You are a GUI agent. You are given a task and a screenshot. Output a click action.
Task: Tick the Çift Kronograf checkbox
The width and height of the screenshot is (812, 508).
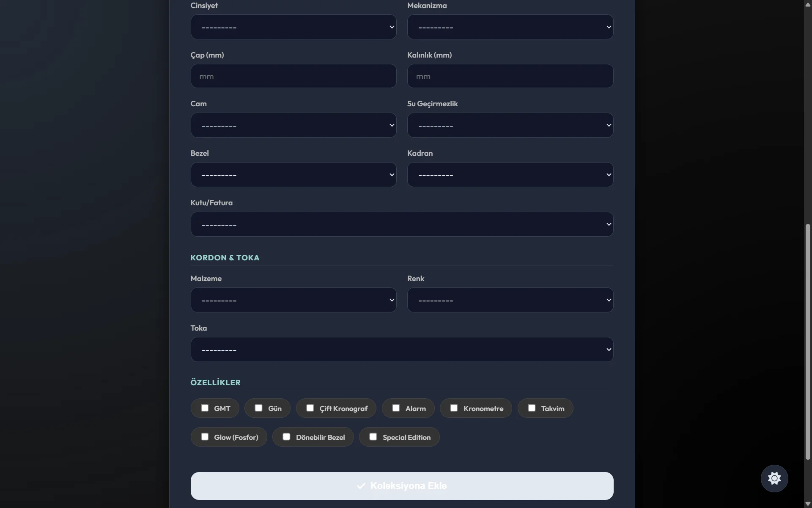pyautogui.click(x=310, y=408)
